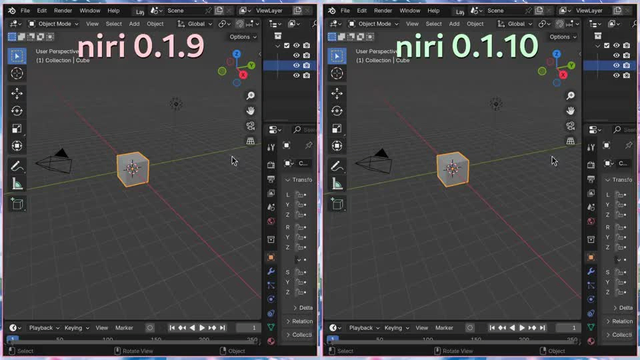
Task: Toggle Collection exclude checkbox in left outliner
Action: point(287,45)
